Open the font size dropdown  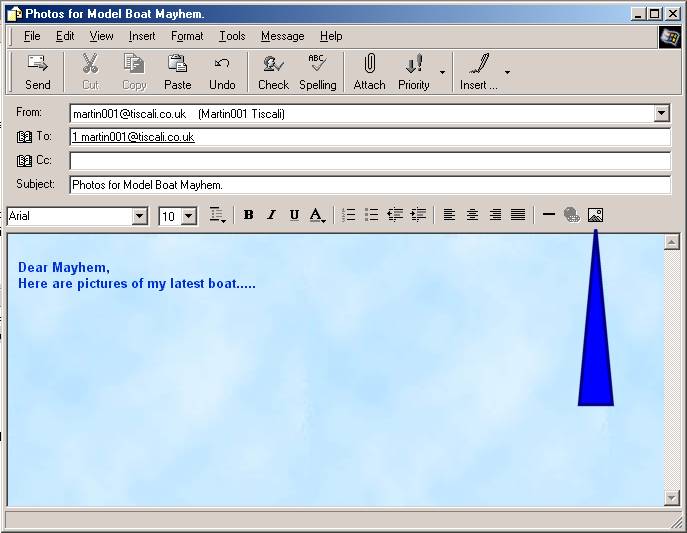(x=188, y=216)
